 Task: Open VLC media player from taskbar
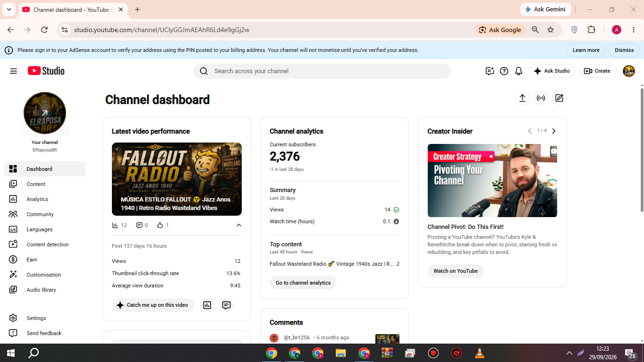[479, 353]
